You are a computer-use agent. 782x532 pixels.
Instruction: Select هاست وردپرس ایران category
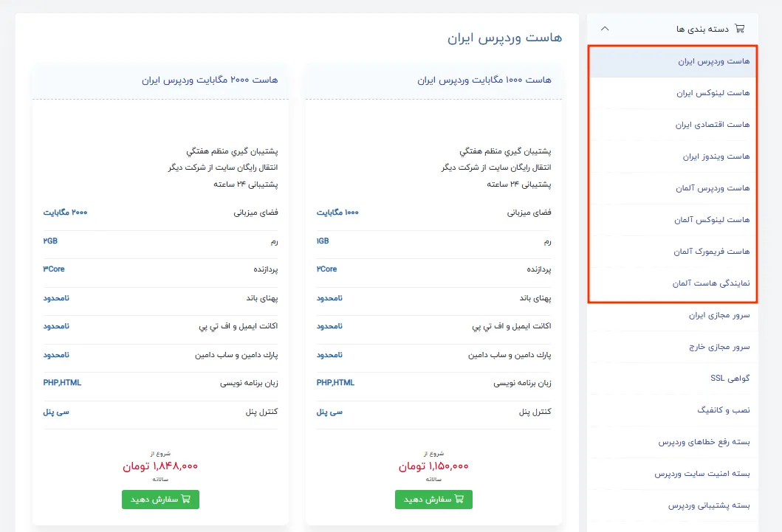tap(673, 61)
